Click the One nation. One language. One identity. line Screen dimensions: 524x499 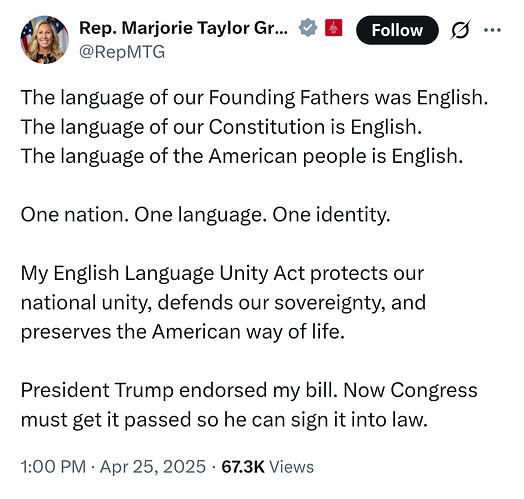[206, 215]
